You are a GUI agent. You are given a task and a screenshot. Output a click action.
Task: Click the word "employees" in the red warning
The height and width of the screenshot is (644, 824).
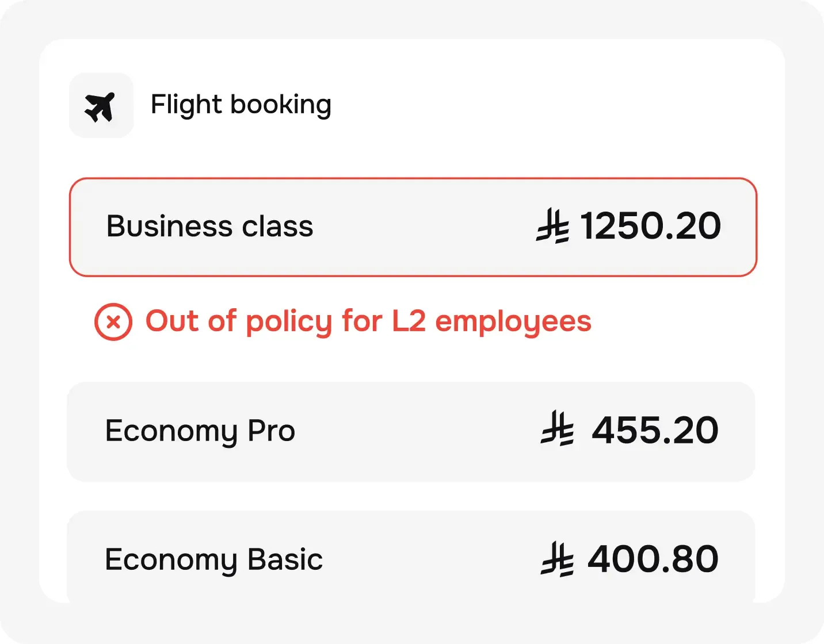pos(513,322)
